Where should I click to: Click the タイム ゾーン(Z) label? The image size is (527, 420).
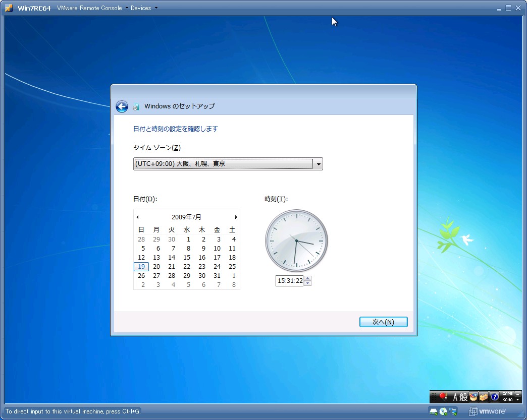(157, 148)
